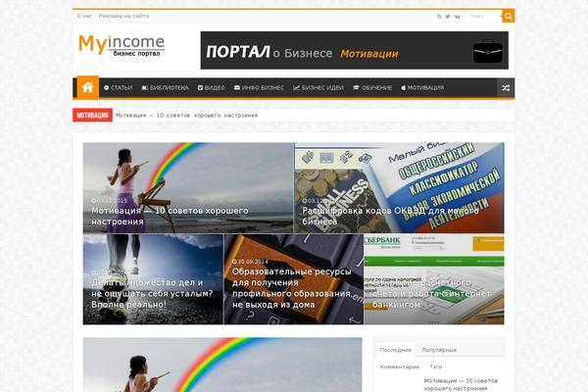588x392 pixels.
Task: Switch to the Популярные tab
Action: (439, 350)
